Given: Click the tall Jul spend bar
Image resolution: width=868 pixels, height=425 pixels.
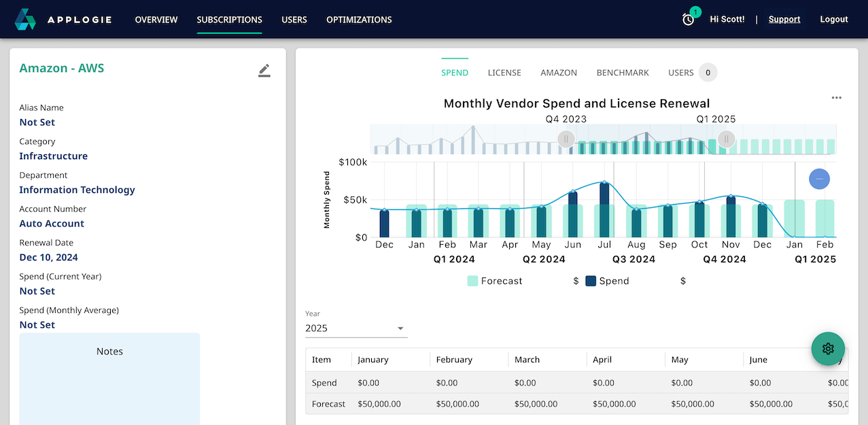Looking at the screenshot, I should coord(604,210).
